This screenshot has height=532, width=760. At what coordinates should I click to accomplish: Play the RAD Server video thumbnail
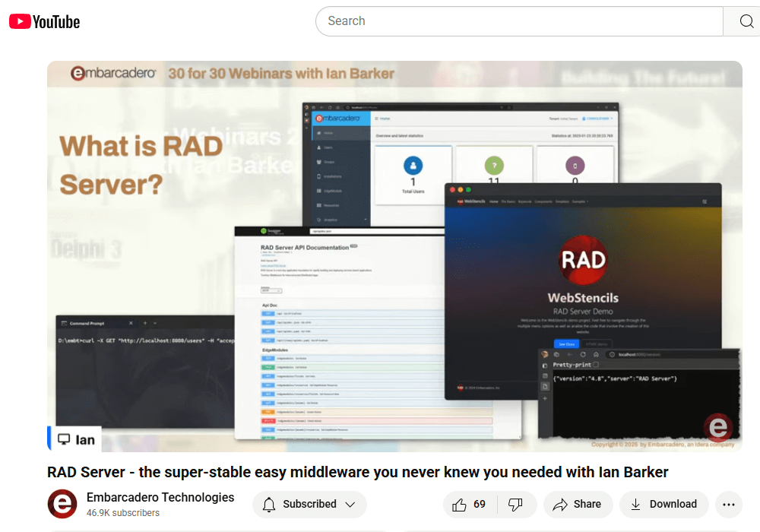point(394,256)
